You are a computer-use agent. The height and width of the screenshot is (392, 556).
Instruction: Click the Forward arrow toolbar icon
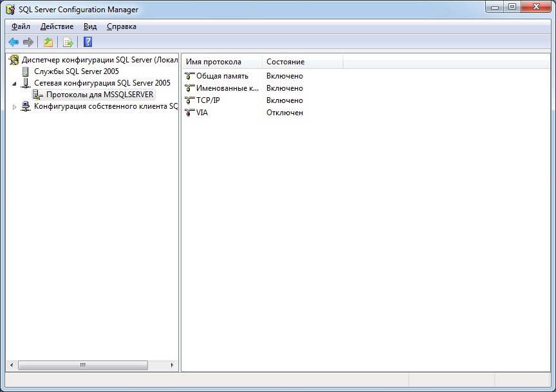(28, 42)
